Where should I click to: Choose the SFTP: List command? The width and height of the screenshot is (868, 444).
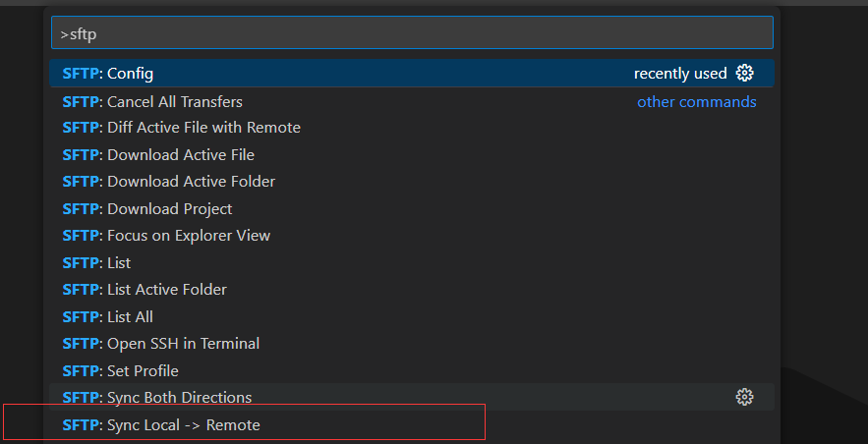pos(412,262)
